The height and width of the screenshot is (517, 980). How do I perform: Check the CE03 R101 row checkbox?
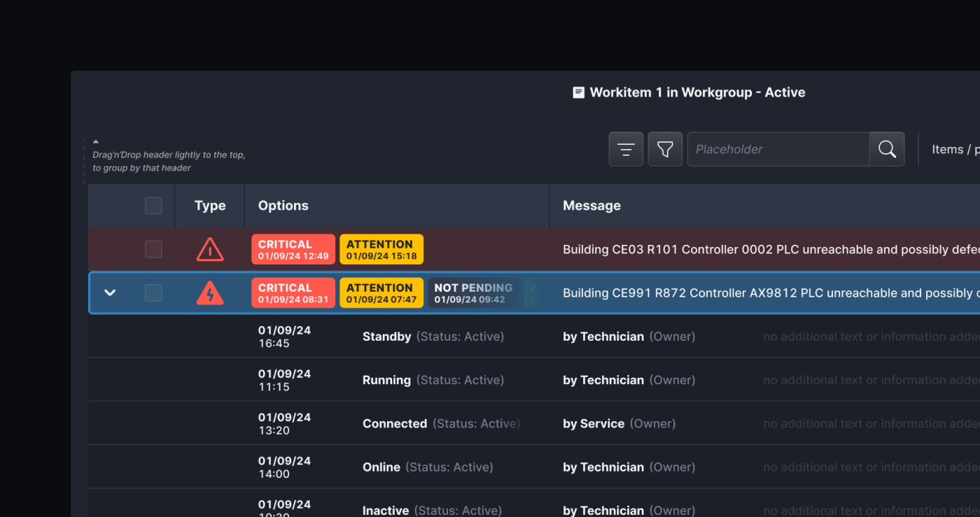coord(153,250)
